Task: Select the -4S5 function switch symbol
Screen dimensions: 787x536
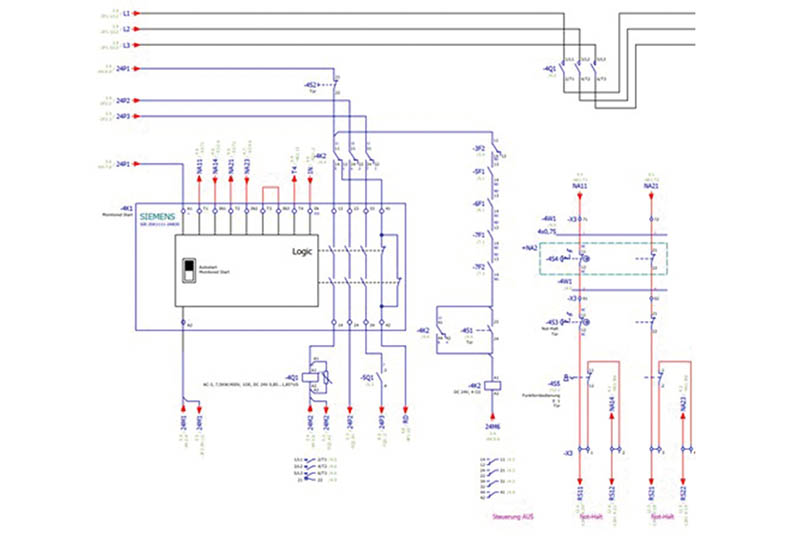Action: (x=577, y=378)
